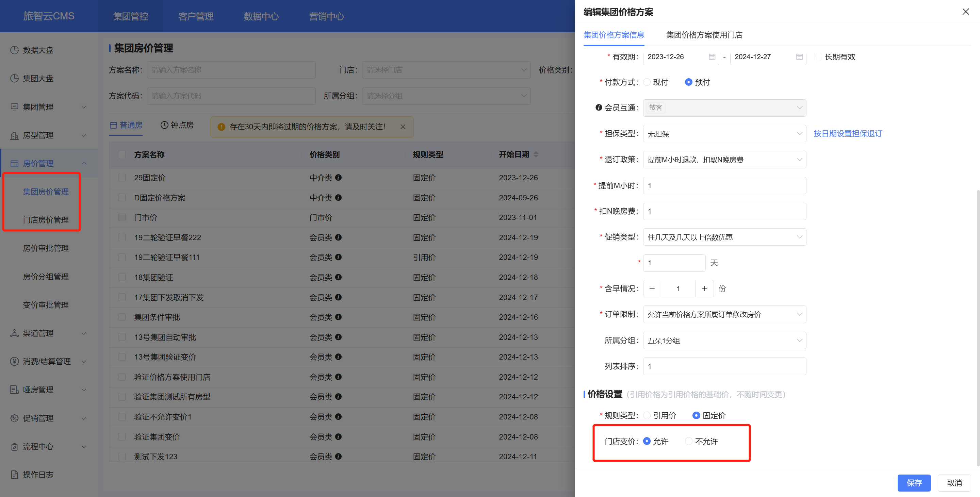Screen dimensions: 980x497
Task: Switch to 集团价格方案信息 tab
Action: tap(614, 35)
